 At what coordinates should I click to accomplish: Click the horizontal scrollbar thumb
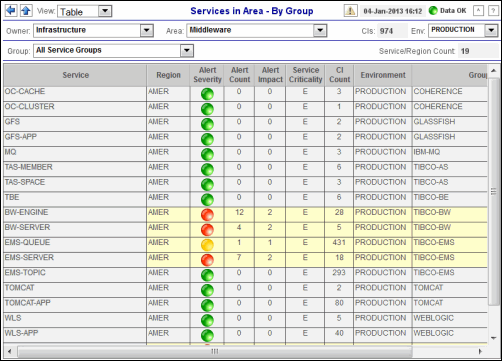215,351
